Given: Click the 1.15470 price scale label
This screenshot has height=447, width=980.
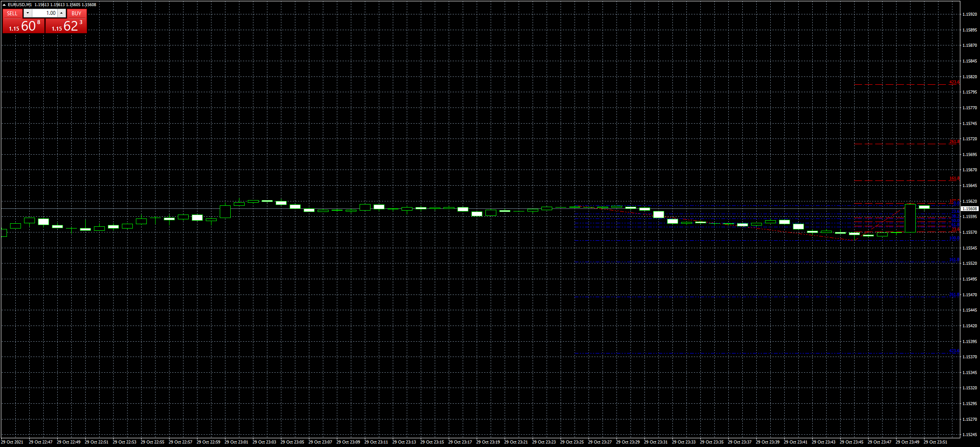Looking at the screenshot, I should click(970, 295).
